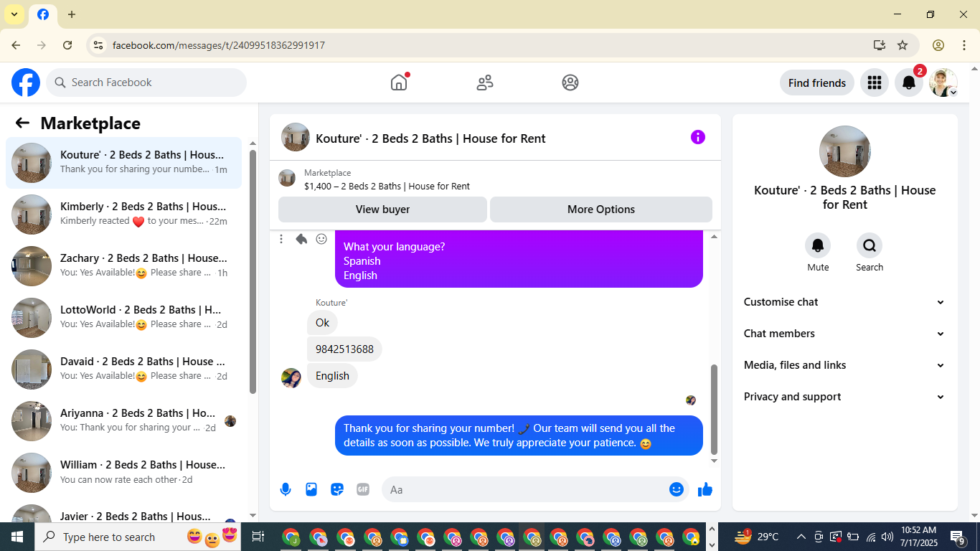
Task: Click the More Options button
Action: pos(601,209)
